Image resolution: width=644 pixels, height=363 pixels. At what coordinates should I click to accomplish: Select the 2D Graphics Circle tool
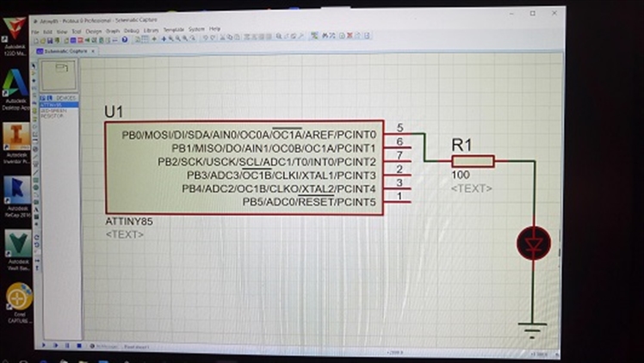[36, 187]
